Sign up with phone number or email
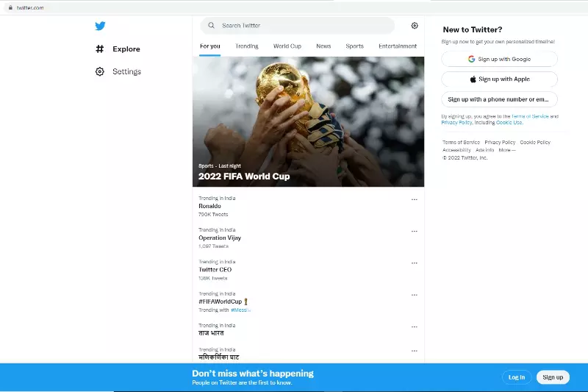The height and width of the screenshot is (392, 588). (500, 99)
